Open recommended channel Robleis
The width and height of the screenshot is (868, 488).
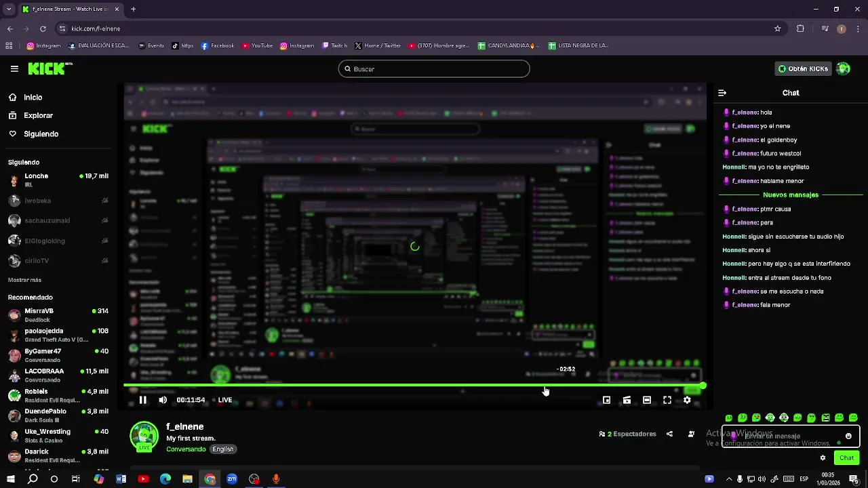point(58,395)
